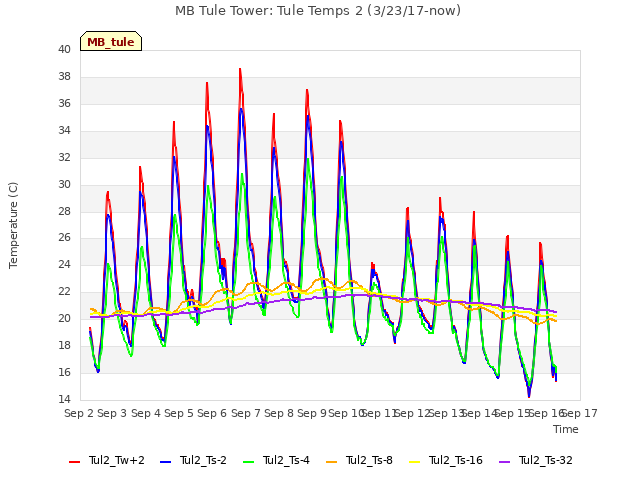The width and height of the screenshot is (640, 480).
Task: Click the MB_tule annotation box
Action: (x=111, y=41)
